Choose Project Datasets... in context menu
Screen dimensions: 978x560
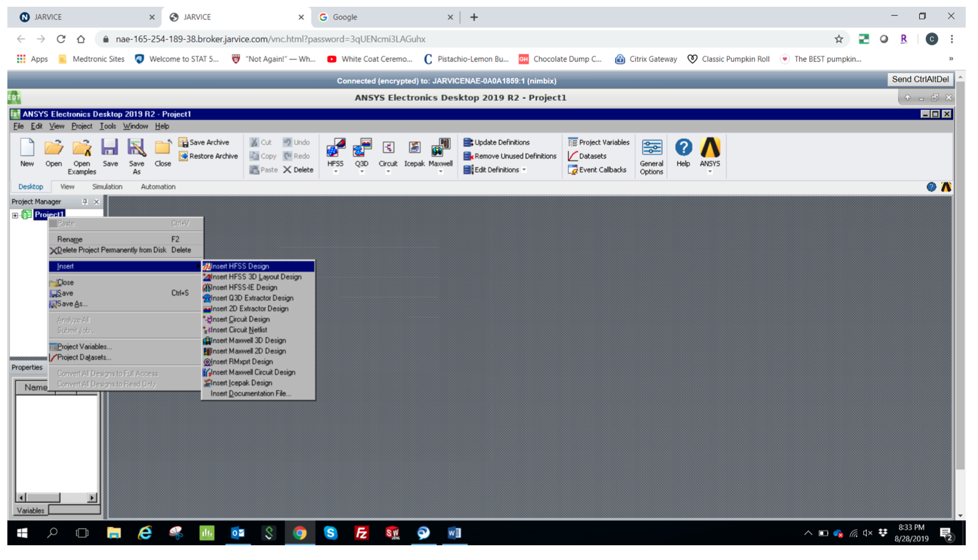point(125,357)
